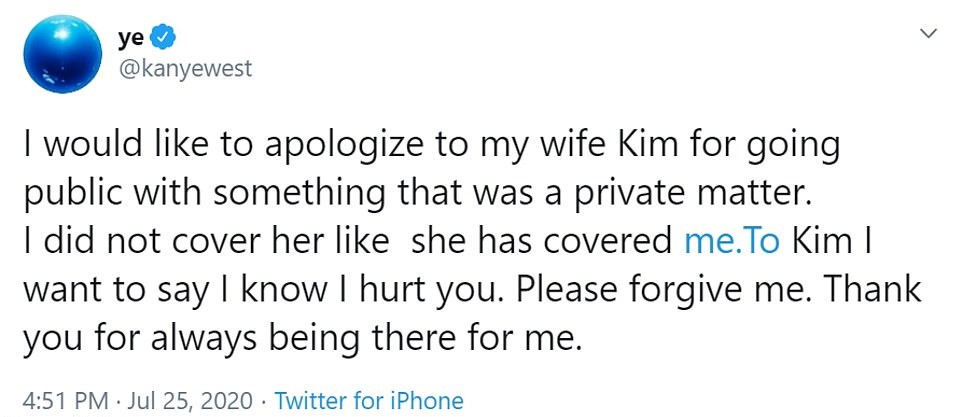Open the display name "ye" profile link
The height and width of the screenshot is (417, 962).
(132, 40)
